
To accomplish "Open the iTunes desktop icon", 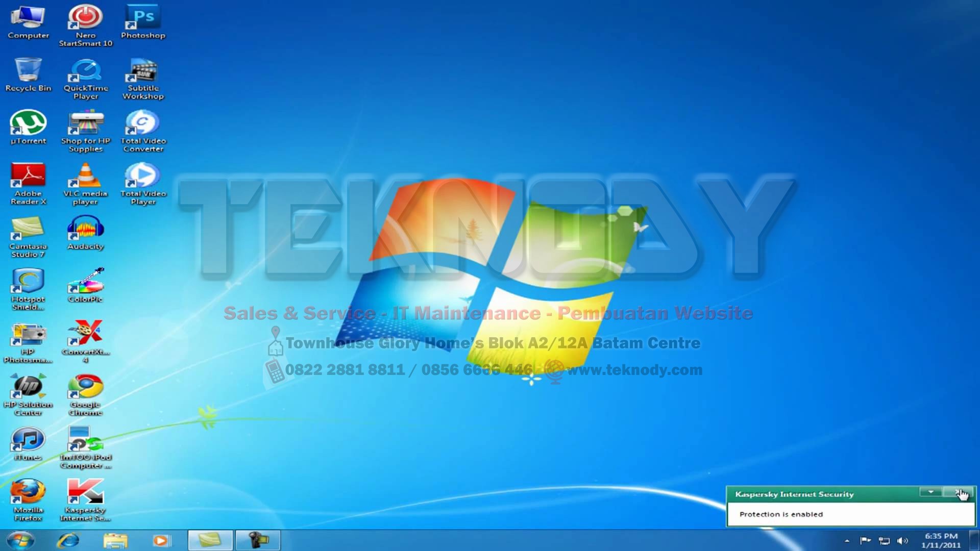I will coord(28,444).
